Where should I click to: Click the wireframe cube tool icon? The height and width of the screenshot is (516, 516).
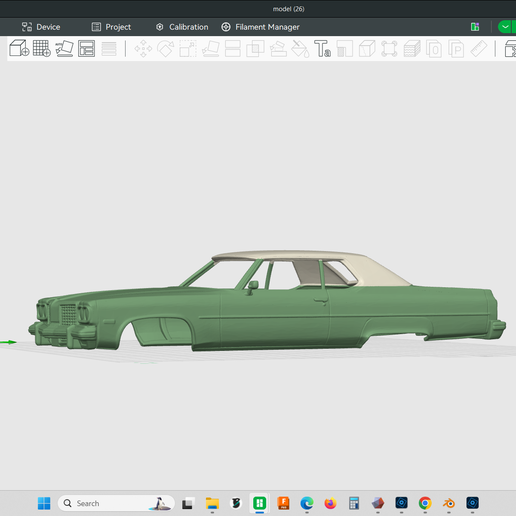(367, 49)
